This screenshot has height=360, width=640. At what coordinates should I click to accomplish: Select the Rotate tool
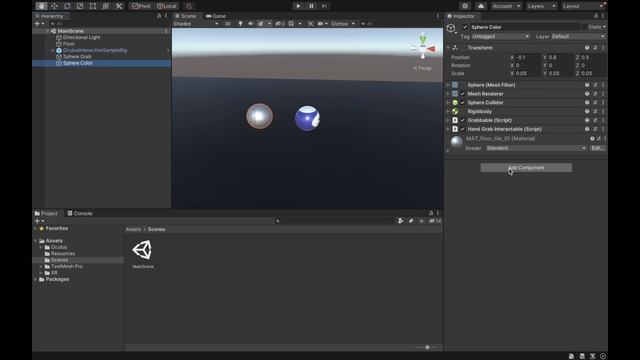[67, 6]
